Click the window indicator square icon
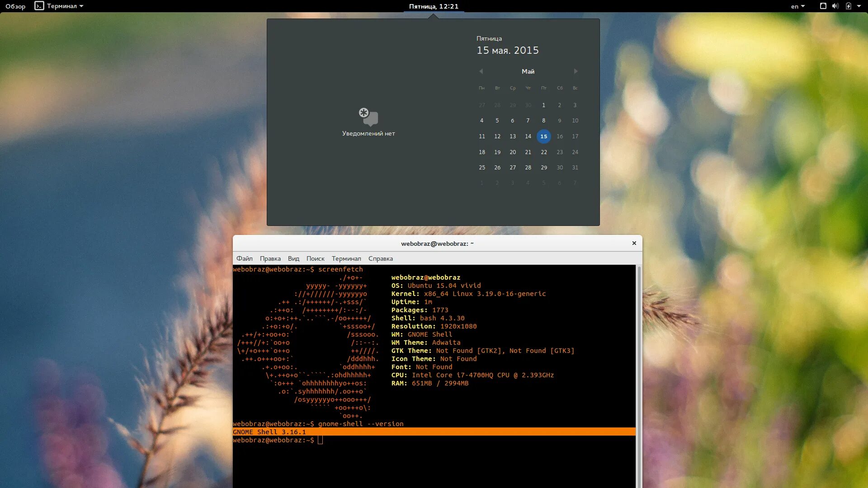Image resolution: width=868 pixels, height=488 pixels. pos(823,6)
